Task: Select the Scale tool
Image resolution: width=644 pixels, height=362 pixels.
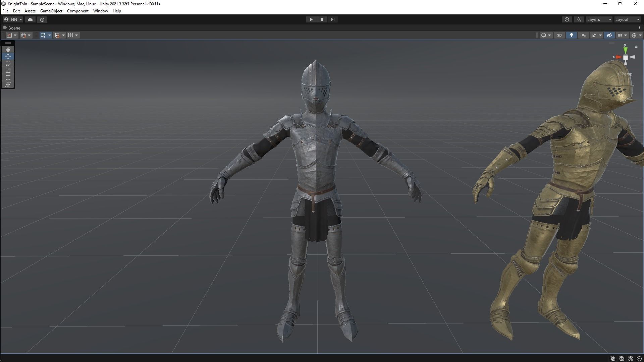Action: pyautogui.click(x=8, y=70)
